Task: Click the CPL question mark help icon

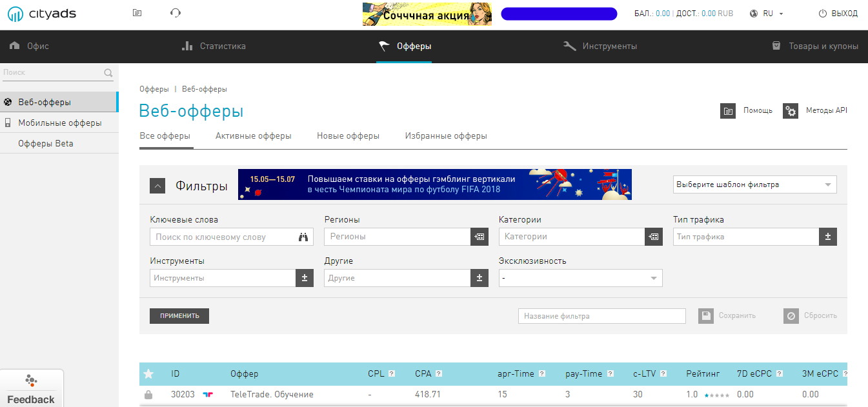Action: pos(391,373)
